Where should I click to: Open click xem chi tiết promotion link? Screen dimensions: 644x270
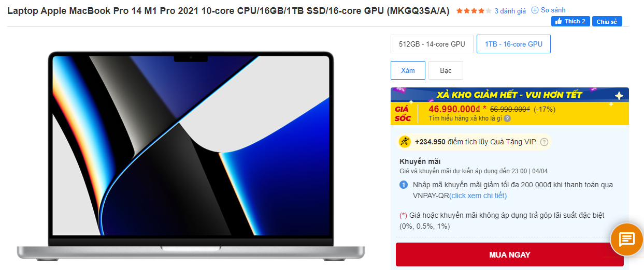[x=478, y=196]
